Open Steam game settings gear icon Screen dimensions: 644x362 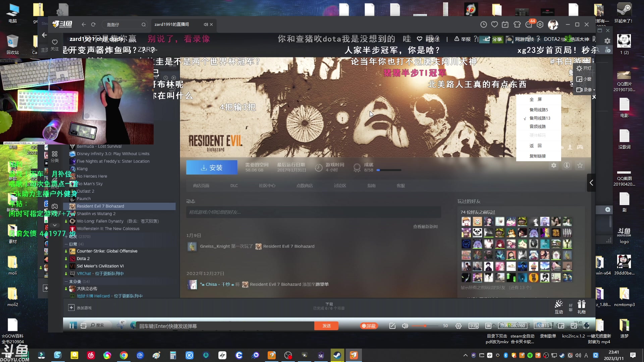pos(553,165)
